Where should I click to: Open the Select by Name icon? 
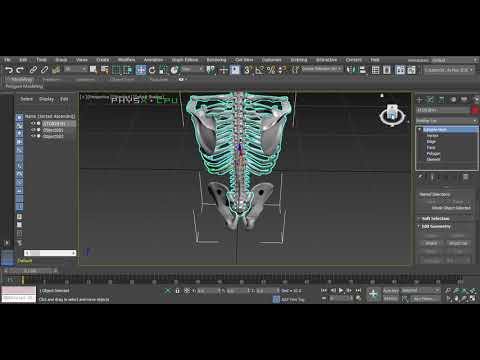coord(104,70)
